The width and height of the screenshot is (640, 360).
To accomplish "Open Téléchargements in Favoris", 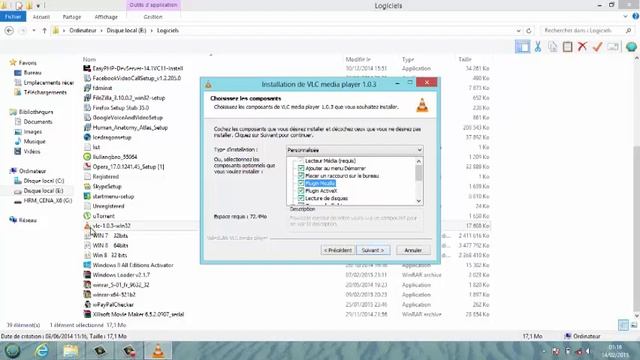I will pyautogui.click(x=45, y=92).
